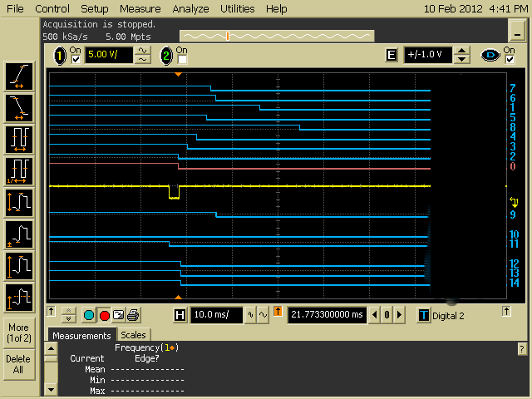
Task: Open the question mark help for measurements
Action: pos(522,349)
